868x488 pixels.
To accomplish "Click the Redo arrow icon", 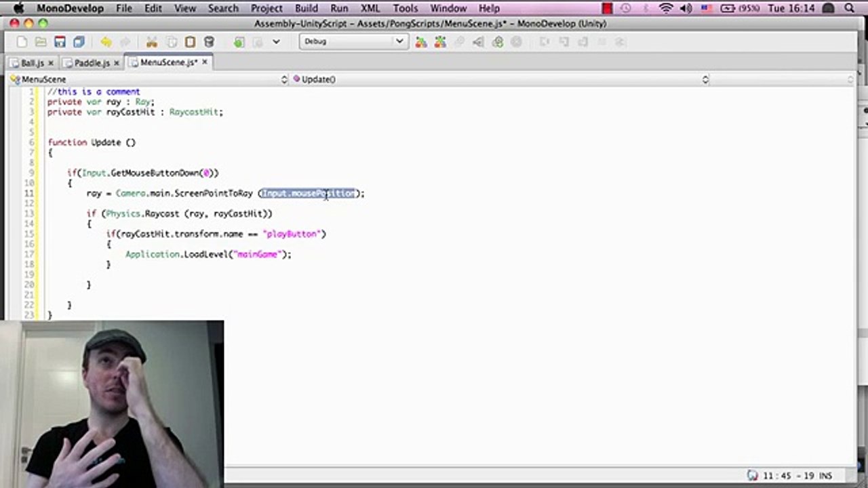I will pos(125,42).
